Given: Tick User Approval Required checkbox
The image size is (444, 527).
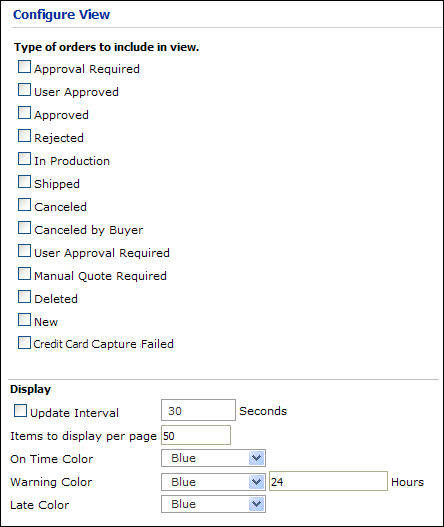Looking at the screenshot, I should pyautogui.click(x=24, y=251).
